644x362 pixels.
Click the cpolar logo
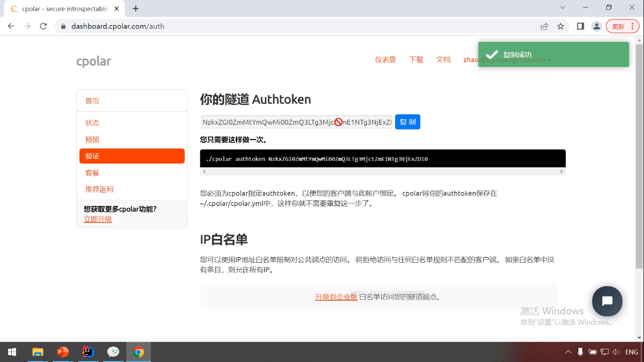pos(94,61)
